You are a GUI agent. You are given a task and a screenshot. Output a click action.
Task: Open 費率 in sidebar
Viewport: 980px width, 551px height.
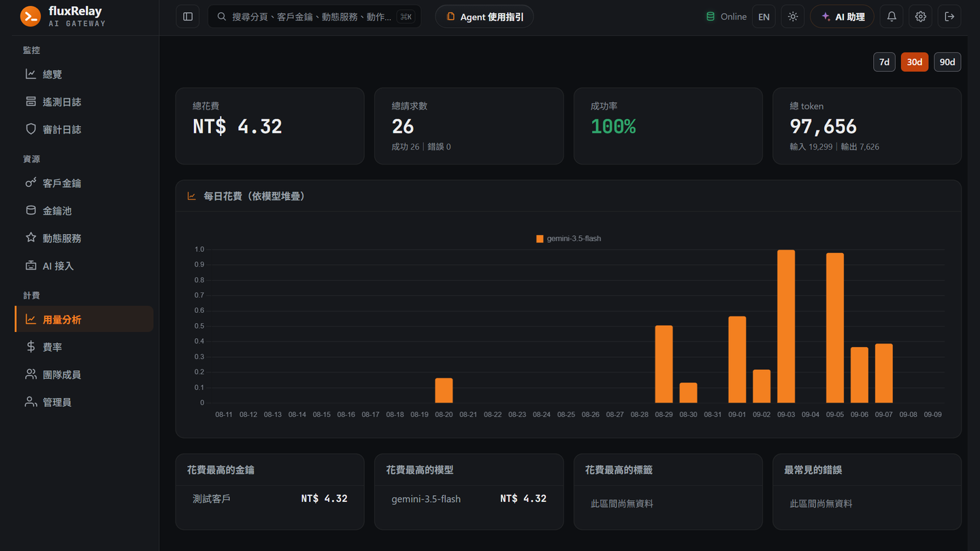pyautogui.click(x=84, y=347)
